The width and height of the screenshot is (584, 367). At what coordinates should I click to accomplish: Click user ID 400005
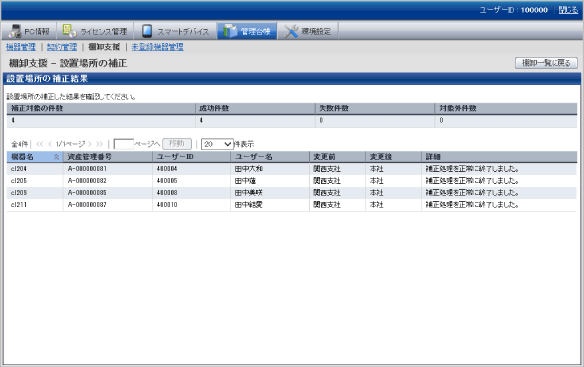coord(167,181)
